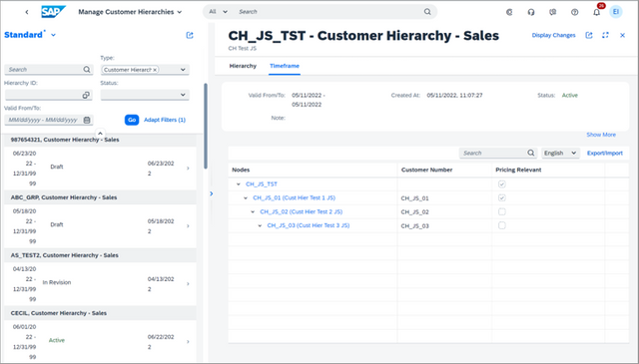Click search icon in left filter field
This screenshot has width=639, height=364.
[87, 70]
